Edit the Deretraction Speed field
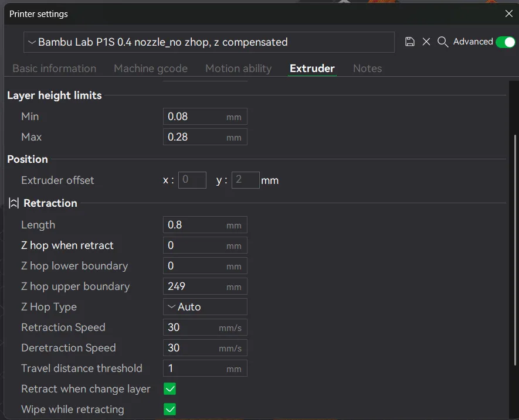 [205, 348]
